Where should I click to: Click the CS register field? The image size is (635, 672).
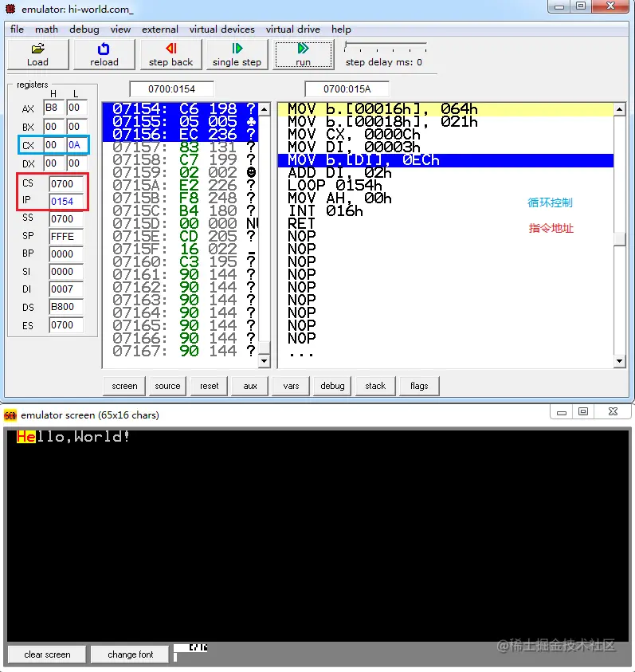pyautogui.click(x=66, y=184)
